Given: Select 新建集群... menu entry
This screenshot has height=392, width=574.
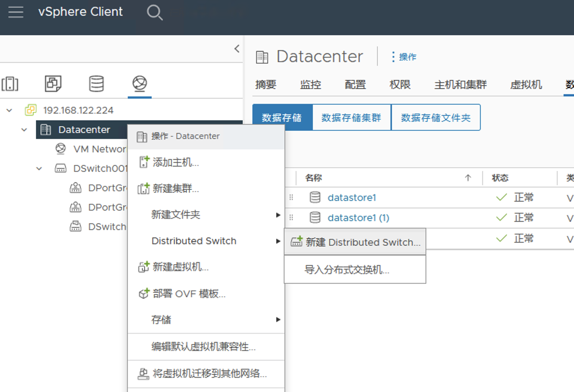Looking at the screenshot, I should (x=206, y=189).
